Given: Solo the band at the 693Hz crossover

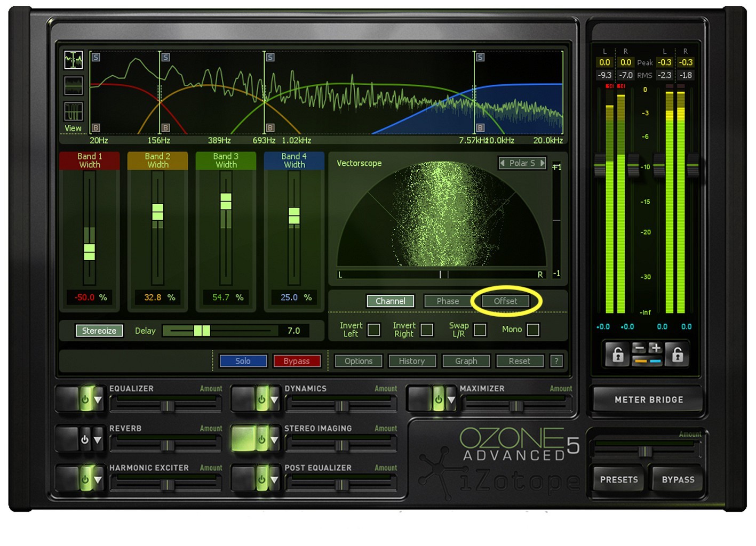Looking at the screenshot, I should coord(270,57).
